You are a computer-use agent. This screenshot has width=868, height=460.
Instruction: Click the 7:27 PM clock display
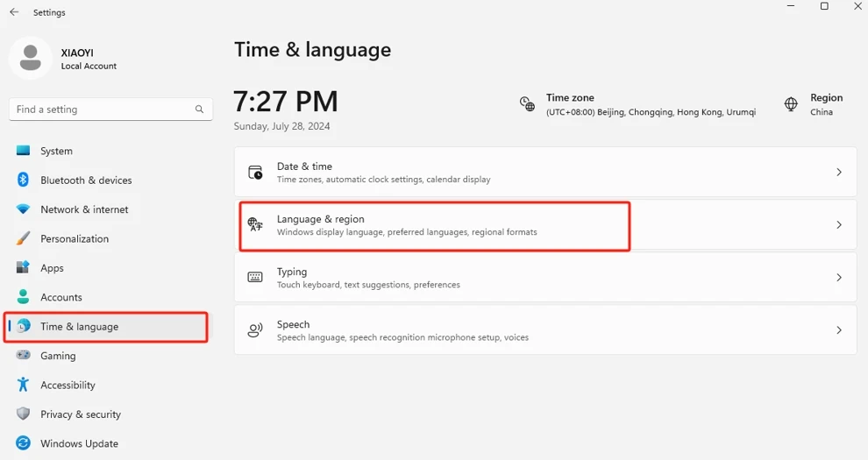coord(285,101)
